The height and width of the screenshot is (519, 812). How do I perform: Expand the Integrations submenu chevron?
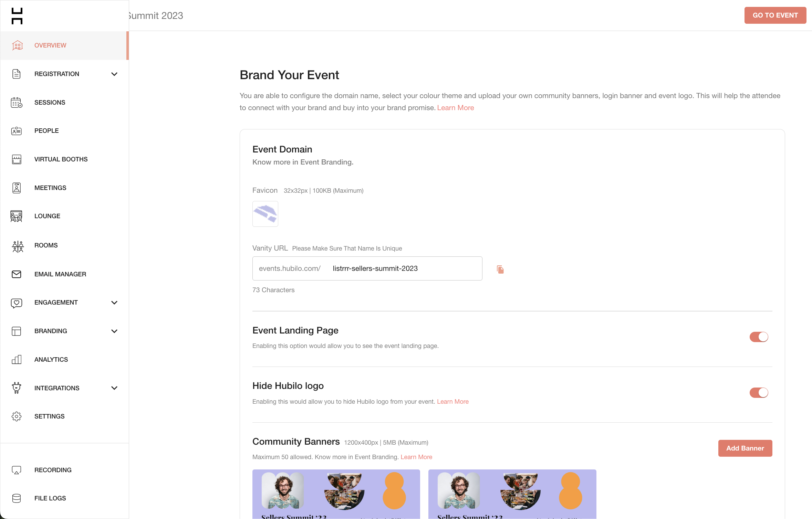[x=115, y=388]
